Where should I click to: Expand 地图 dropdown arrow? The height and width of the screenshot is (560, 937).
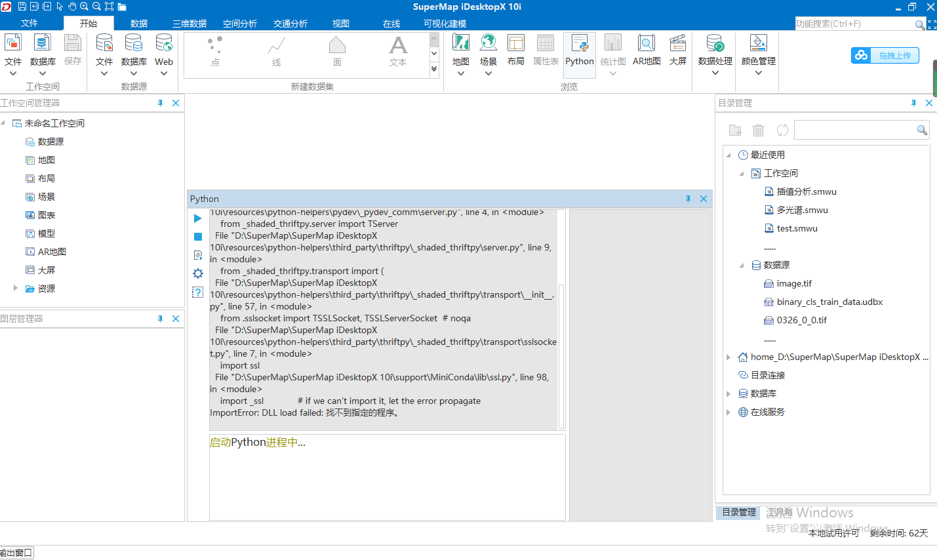pos(461,73)
